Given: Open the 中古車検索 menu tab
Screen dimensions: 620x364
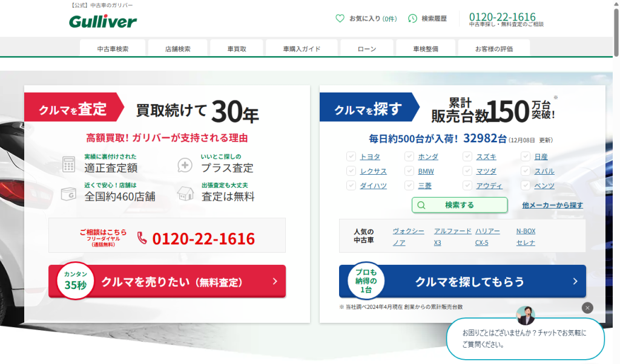Looking at the screenshot, I should (113, 48).
